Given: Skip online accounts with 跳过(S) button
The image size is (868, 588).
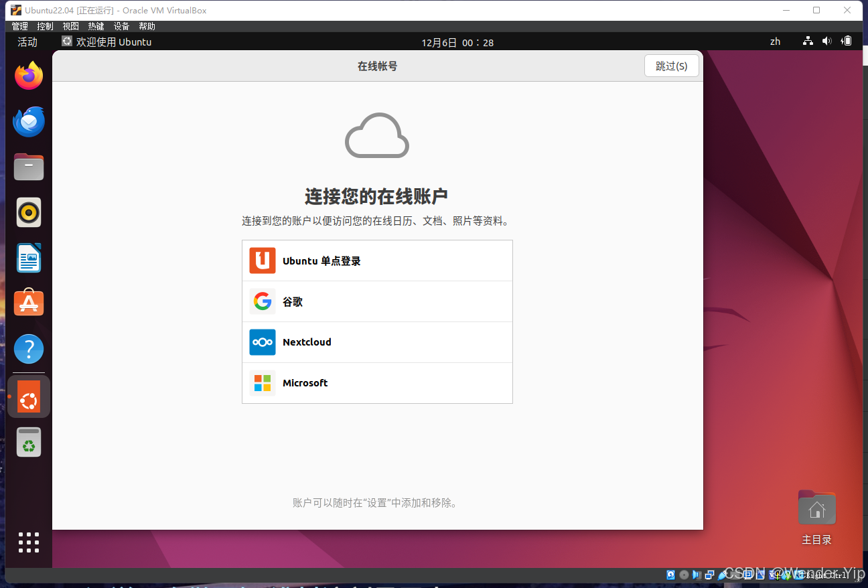Looking at the screenshot, I should pyautogui.click(x=671, y=66).
